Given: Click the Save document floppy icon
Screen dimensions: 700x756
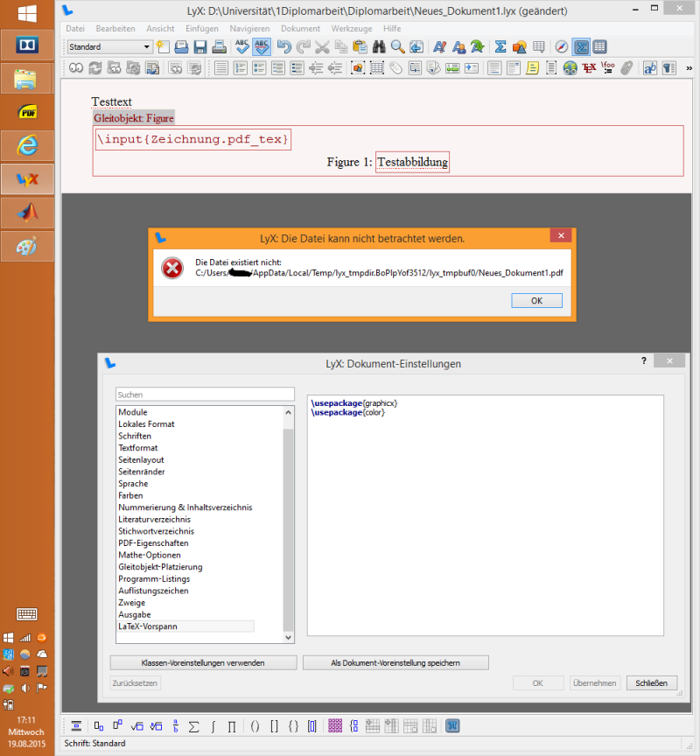Looking at the screenshot, I should 200,46.
